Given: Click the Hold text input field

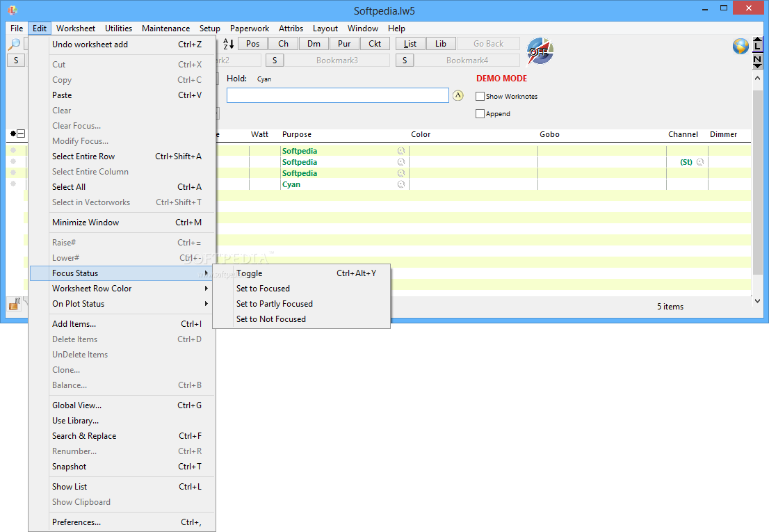Looking at the screenshot, I should (x=337, y=95).
